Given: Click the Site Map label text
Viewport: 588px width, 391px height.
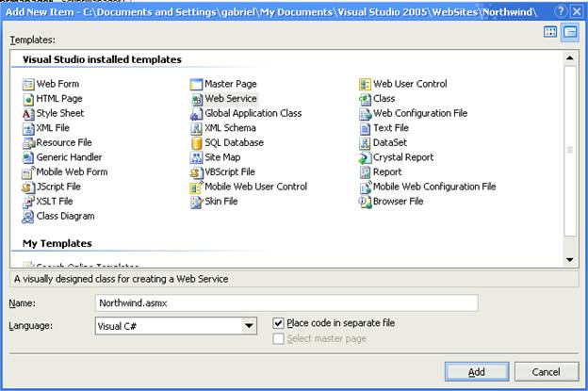Looking at the screenshot, I should pos(222,157).
